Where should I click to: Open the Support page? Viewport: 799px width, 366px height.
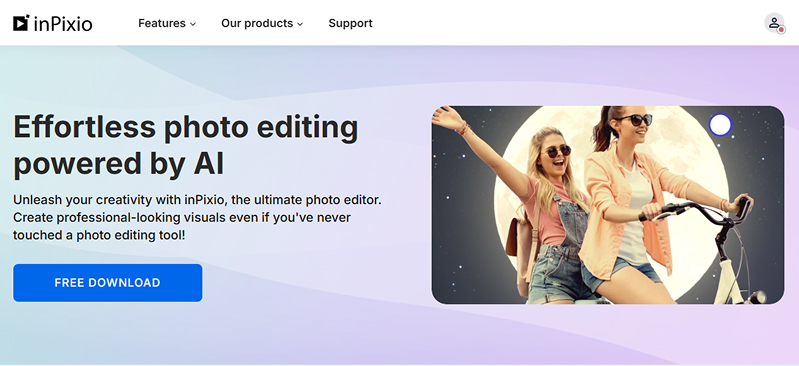pyautogui.click(x=350, y=23)
